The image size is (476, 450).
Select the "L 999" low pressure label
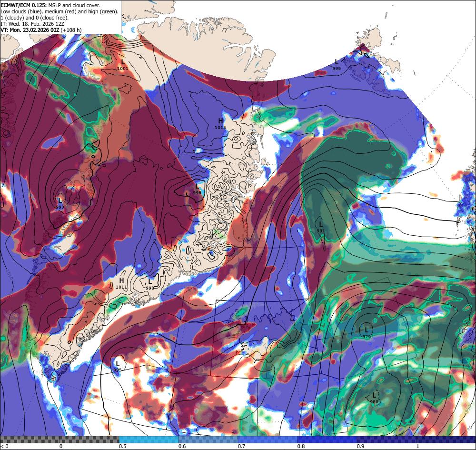(x=337, y=65)
